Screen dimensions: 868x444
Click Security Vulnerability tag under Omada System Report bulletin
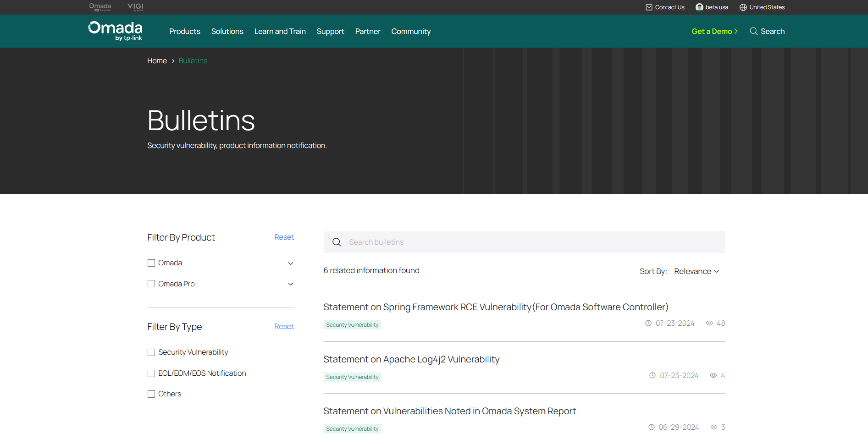[352, 429]
